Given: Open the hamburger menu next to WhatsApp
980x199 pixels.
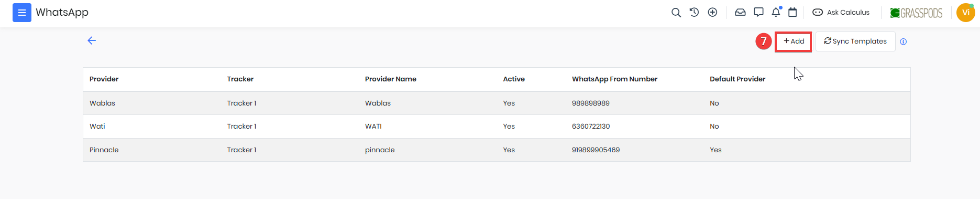Looking at the screenshot, I should pyautogui.click(x=21, y=13).
